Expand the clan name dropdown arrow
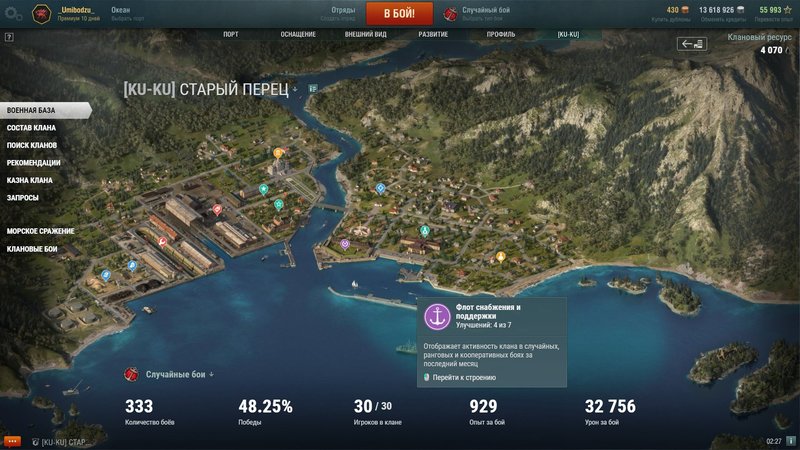 295,89
